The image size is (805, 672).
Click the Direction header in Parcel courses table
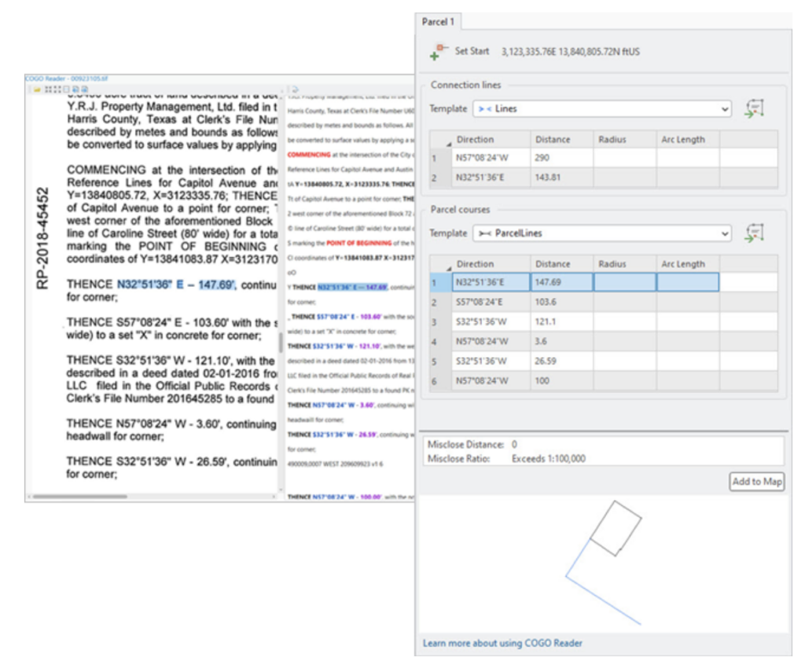point(491,264)
